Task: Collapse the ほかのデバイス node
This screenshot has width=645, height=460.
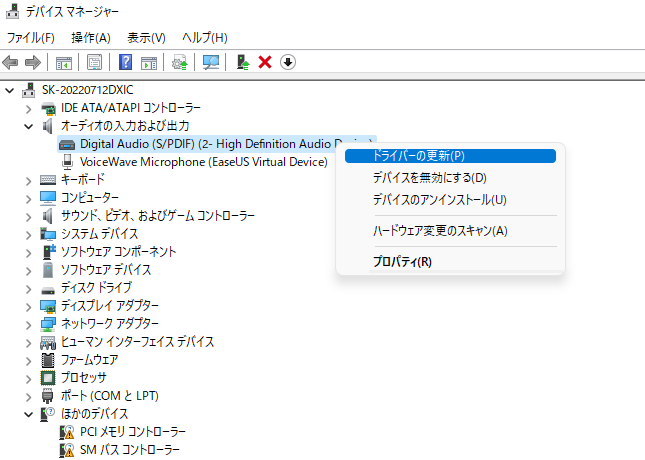Action: 28,414
